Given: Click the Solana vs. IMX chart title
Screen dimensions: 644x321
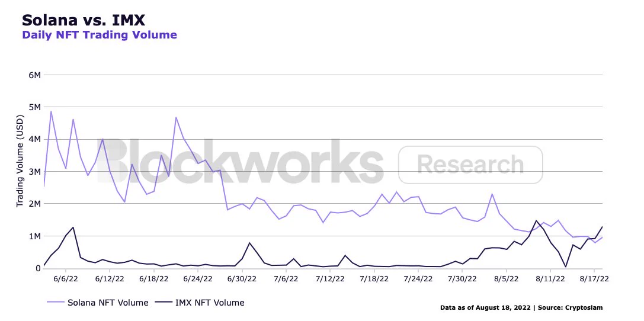Looking at the screenshot, I should point(84,20).
